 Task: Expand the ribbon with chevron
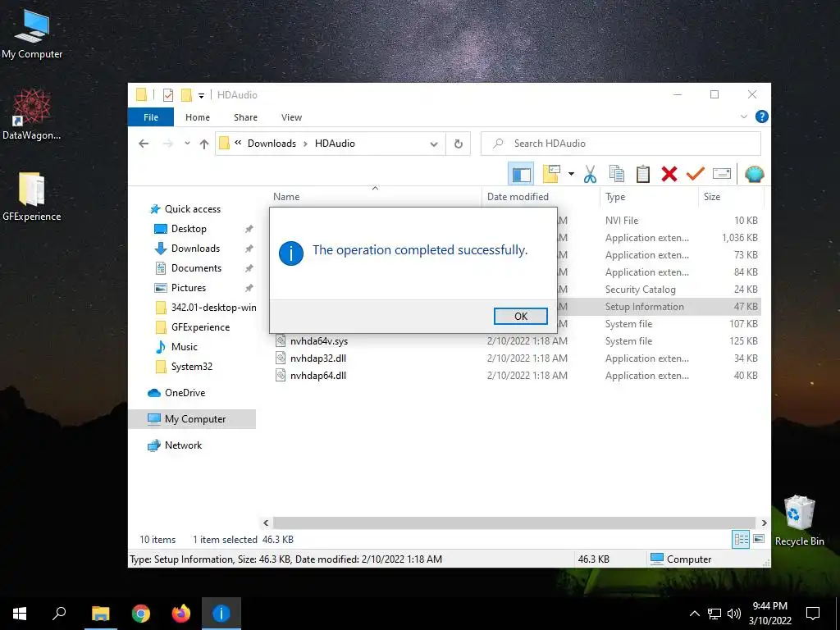[743, 116]
